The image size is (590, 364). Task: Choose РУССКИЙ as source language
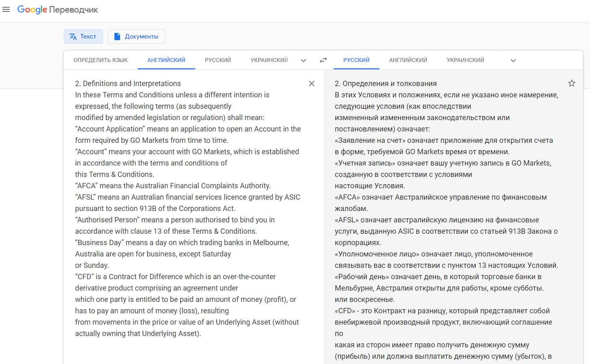[217, 60]
